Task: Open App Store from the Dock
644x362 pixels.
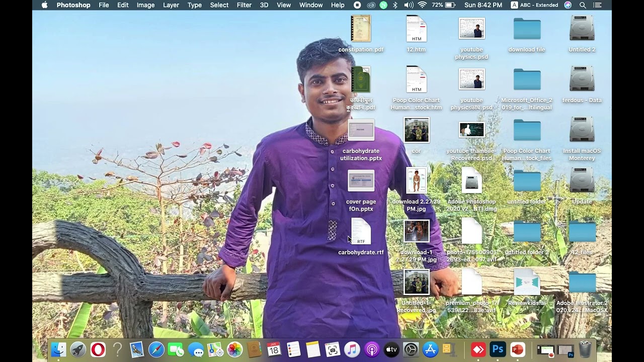Action: pyautogui.click(x=430, y=349)
